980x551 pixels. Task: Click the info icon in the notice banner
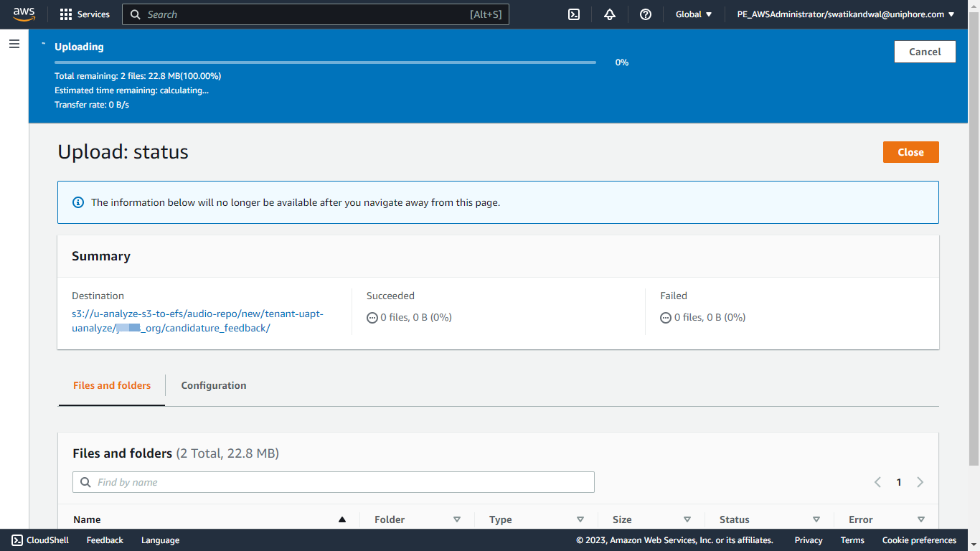pos(78,202)
